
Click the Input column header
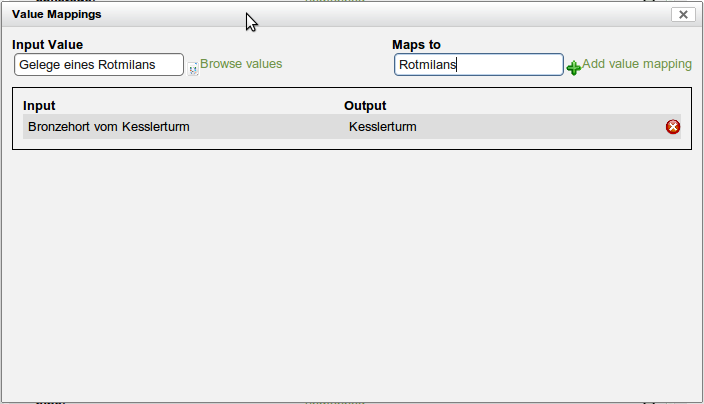39,105
